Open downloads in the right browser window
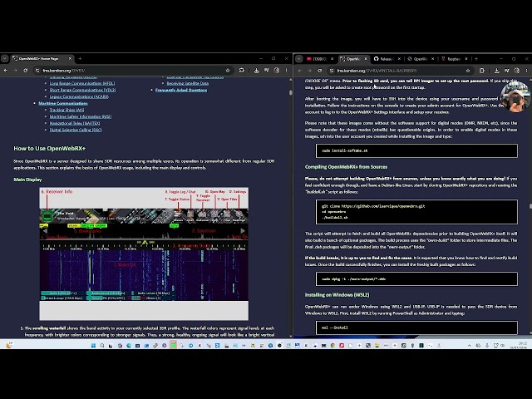The height and width of the screenshot is (399, 532). 497,71
